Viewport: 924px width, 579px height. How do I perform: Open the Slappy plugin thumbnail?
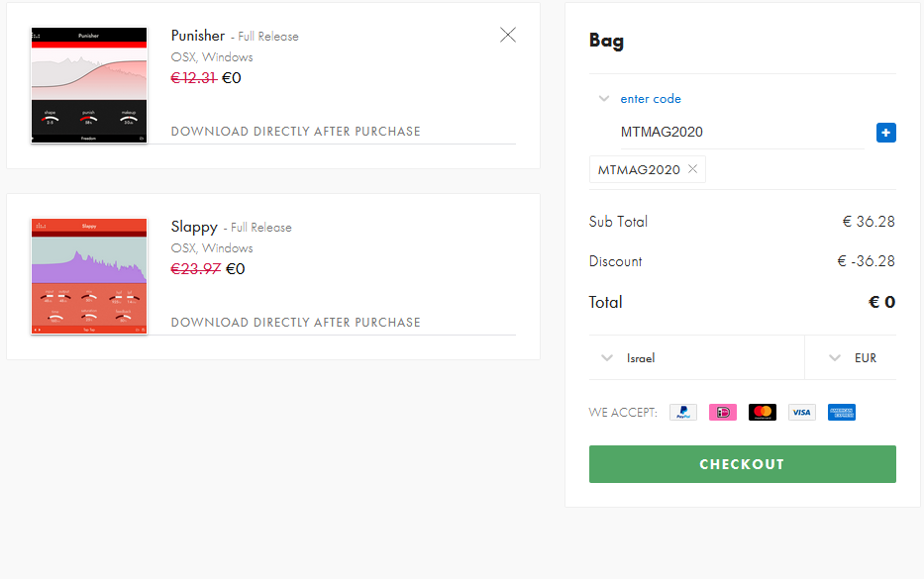[x=89, y=276]
